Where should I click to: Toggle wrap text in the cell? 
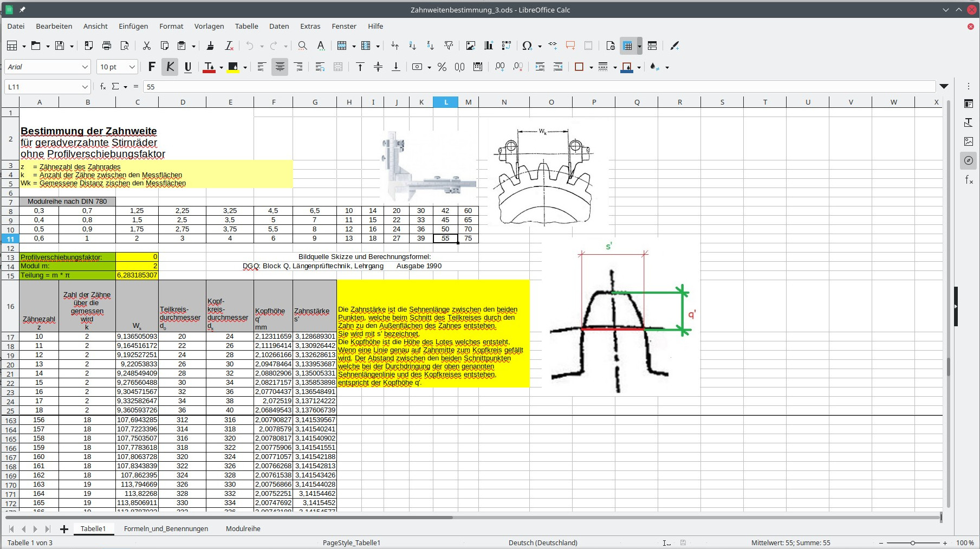tap(320, 67)
